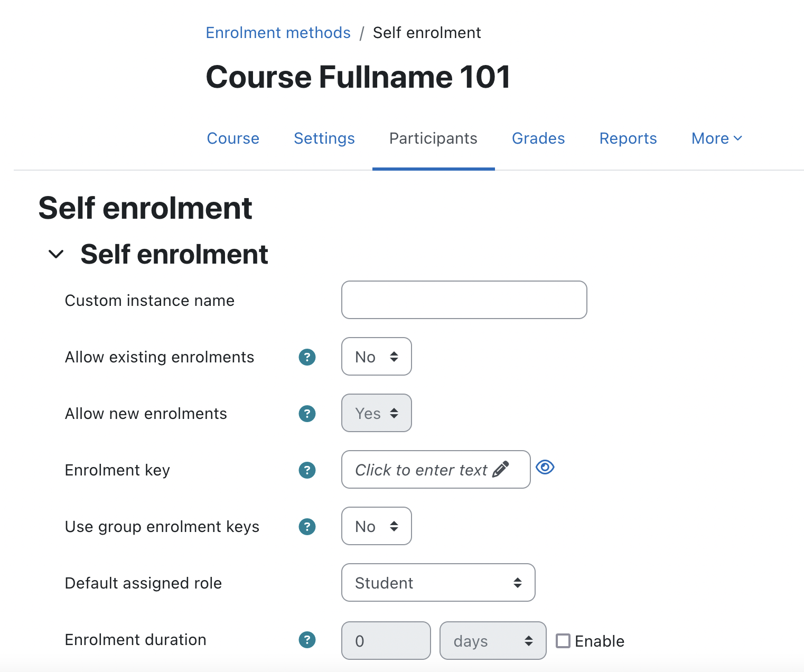Click the pencil icon in Enrolment key field

click(500, 469)
